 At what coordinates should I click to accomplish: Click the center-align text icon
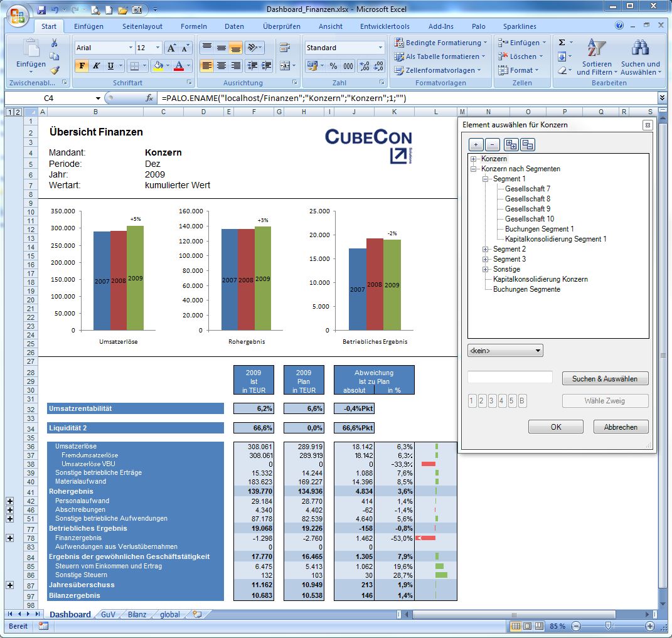[221, 66]
